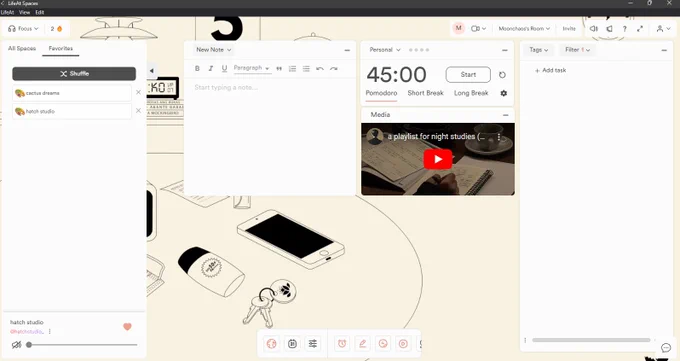680x361 pixels.
Task: Open the media play circle icon in dock
Action: coord(403,344)
